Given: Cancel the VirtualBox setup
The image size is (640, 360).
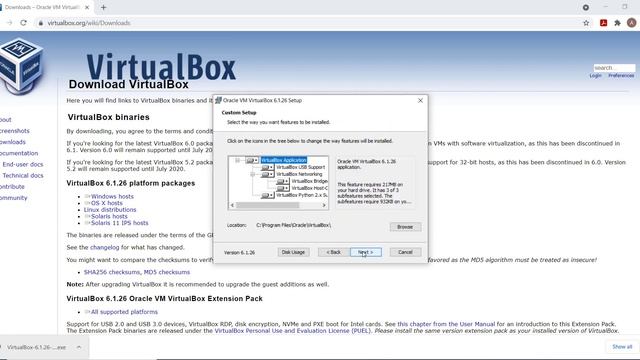Looking at the screenshot, I should (x=405, y=252).
